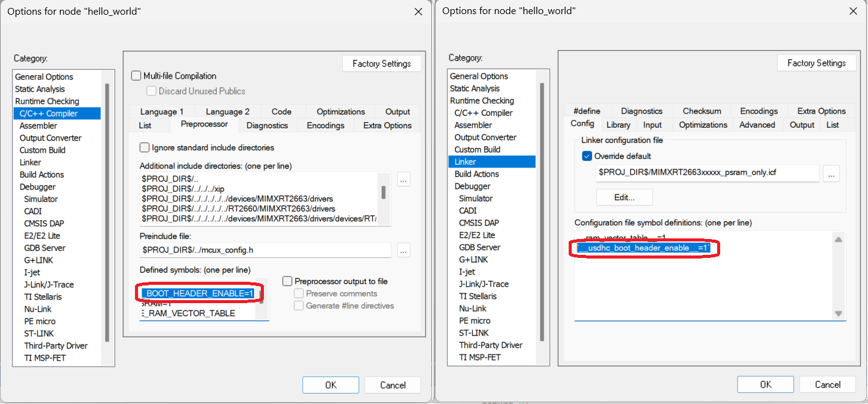Select CMSIS DAP in right dialog category
Screen dimensions: 868x404
click(479, 222)
